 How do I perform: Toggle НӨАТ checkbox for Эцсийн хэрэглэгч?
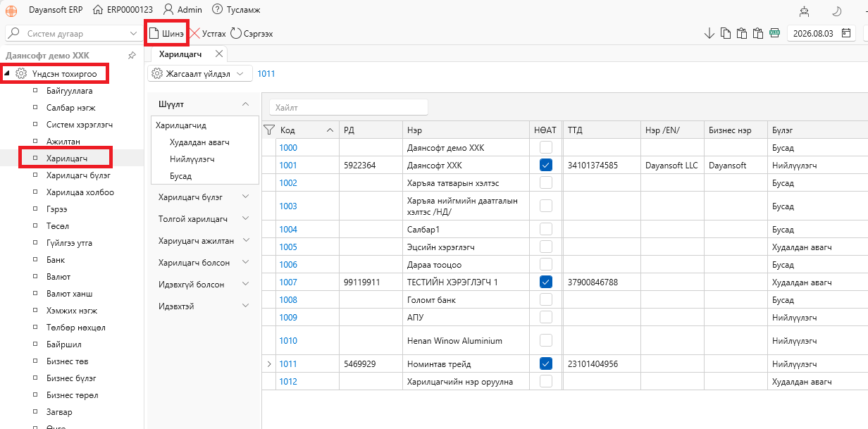(x=545, y=247)
